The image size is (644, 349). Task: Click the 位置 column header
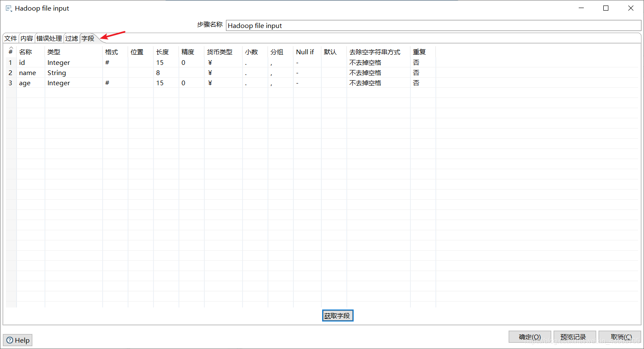point(141,52)
